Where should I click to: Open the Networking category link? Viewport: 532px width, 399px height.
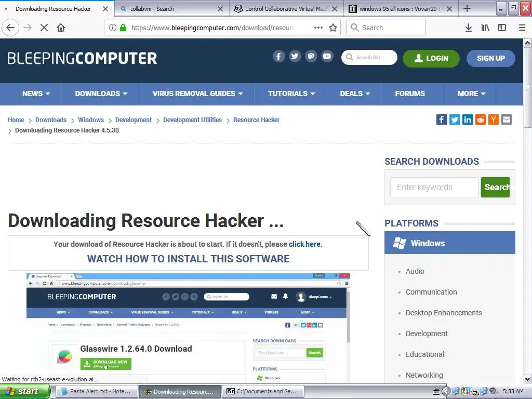tap(424, 375)
